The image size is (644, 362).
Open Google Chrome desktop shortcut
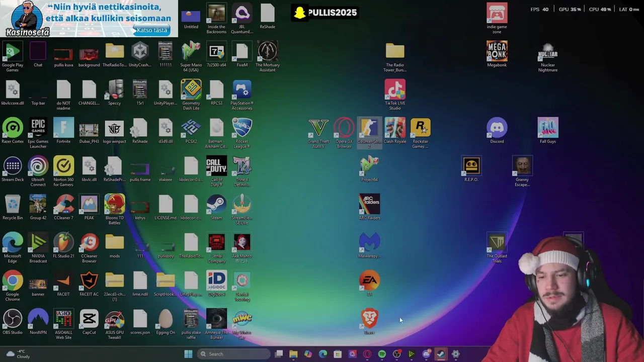(x=13, y=286)
